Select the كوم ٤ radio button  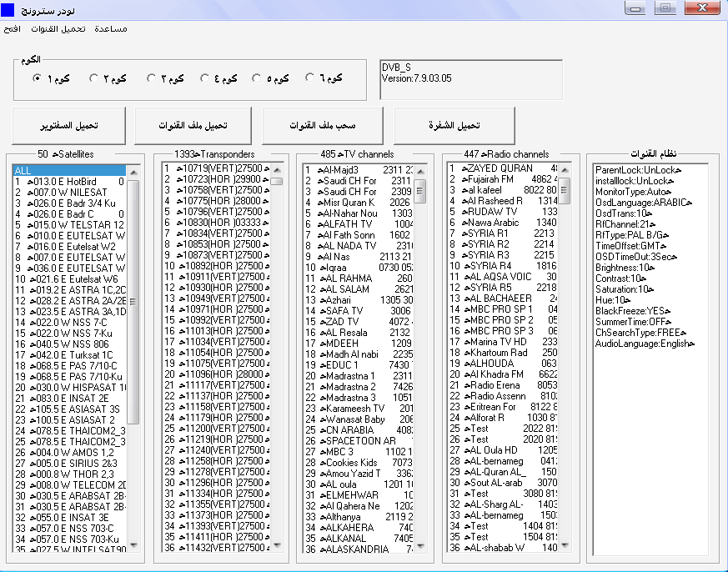pyautogui.click(x=204, y=78)
